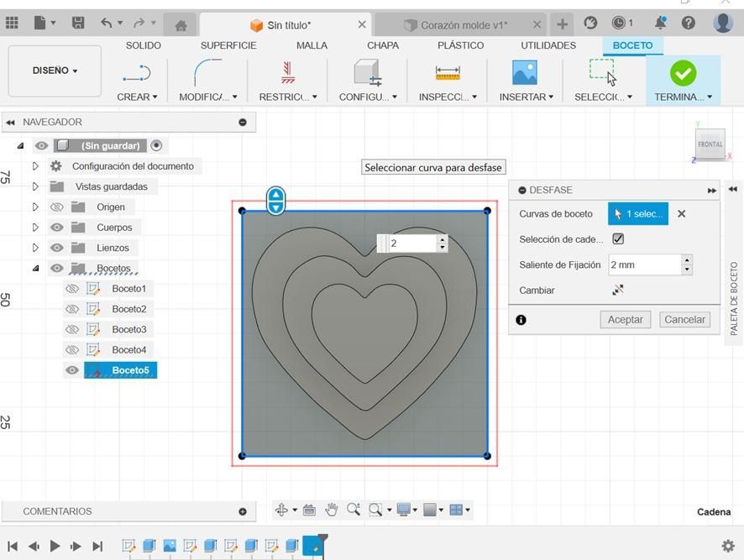Open the extensions icon in title bar
Screen dimensions: 744x560
point(590,23)
